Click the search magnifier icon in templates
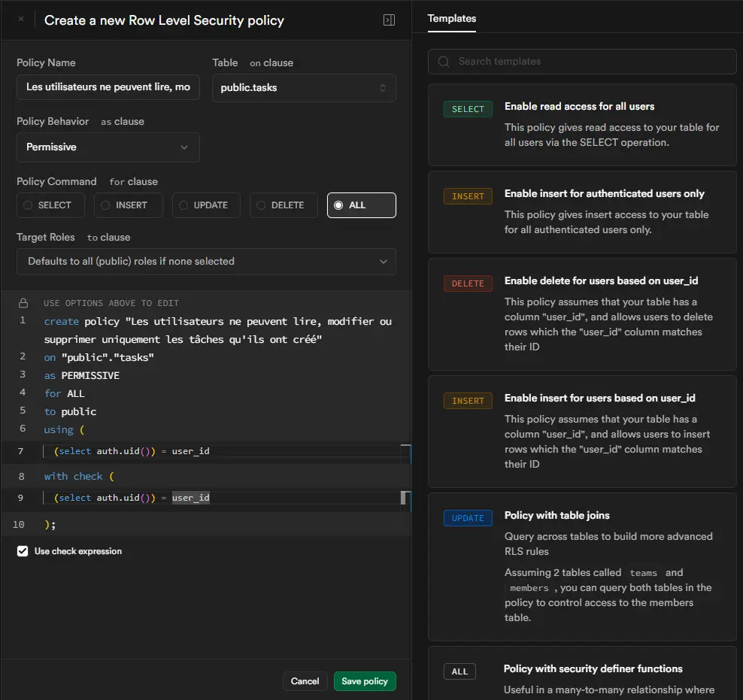 (x=444, y=62)
